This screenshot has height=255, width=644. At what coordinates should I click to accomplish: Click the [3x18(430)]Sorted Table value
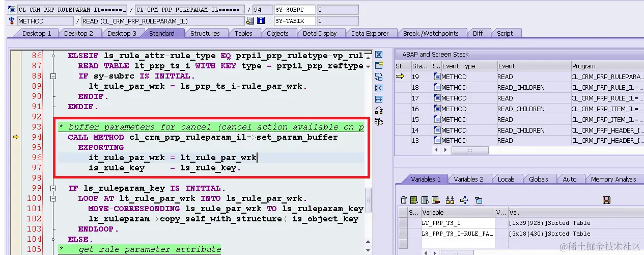(549, 234)
